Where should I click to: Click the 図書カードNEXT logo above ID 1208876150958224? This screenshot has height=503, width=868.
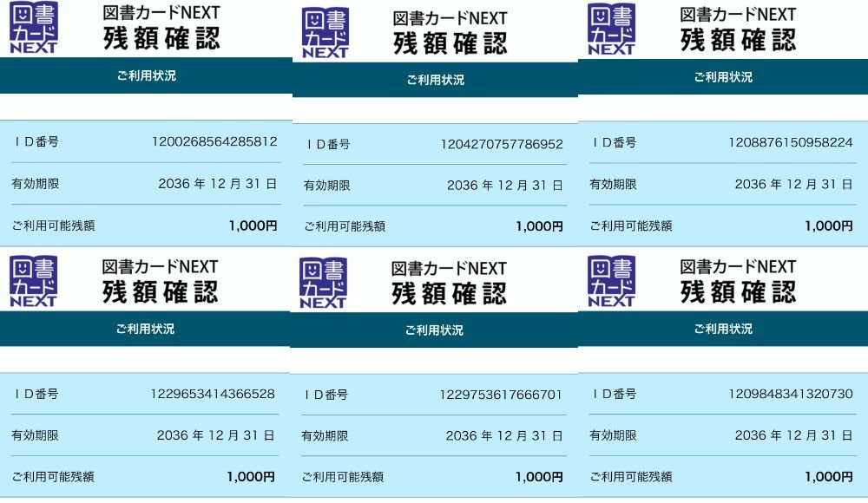[611, 29]
